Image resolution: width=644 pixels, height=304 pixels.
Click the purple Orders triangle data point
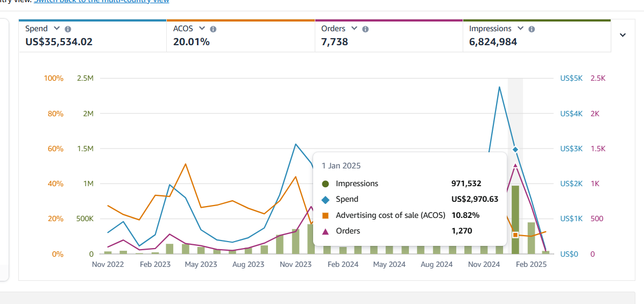point(515,165)
